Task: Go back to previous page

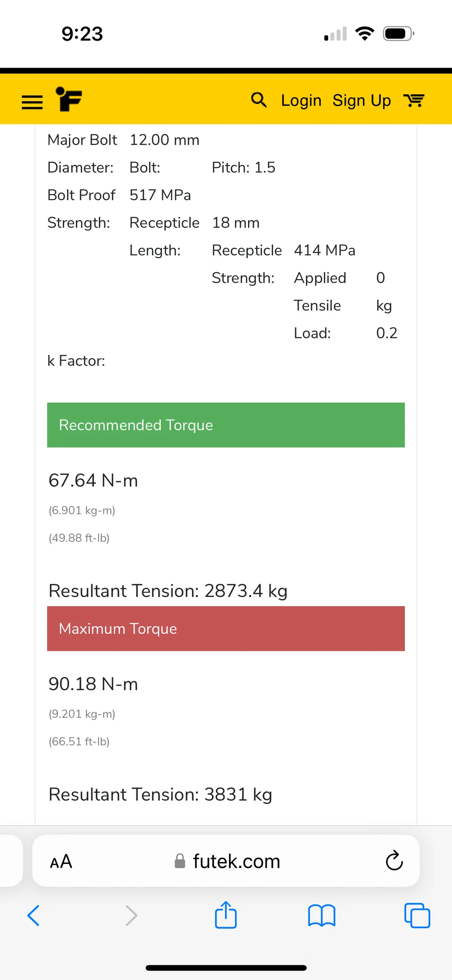Action: [x=33, y=915]
